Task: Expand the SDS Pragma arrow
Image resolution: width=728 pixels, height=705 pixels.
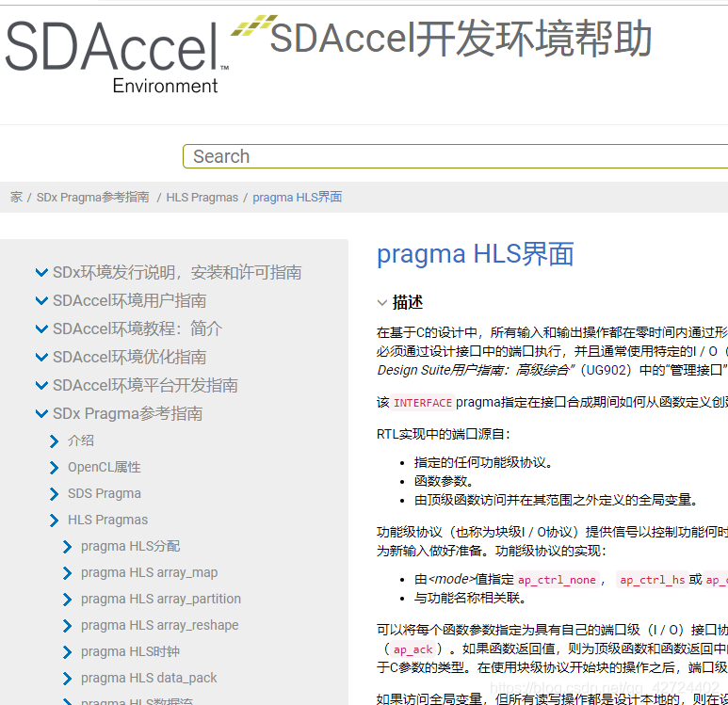Action: pyautogui.click(x=55, y=494)
